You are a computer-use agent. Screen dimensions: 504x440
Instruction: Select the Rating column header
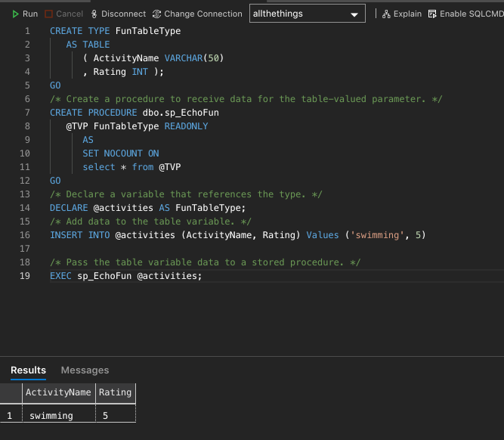click(x=116, y=392)
